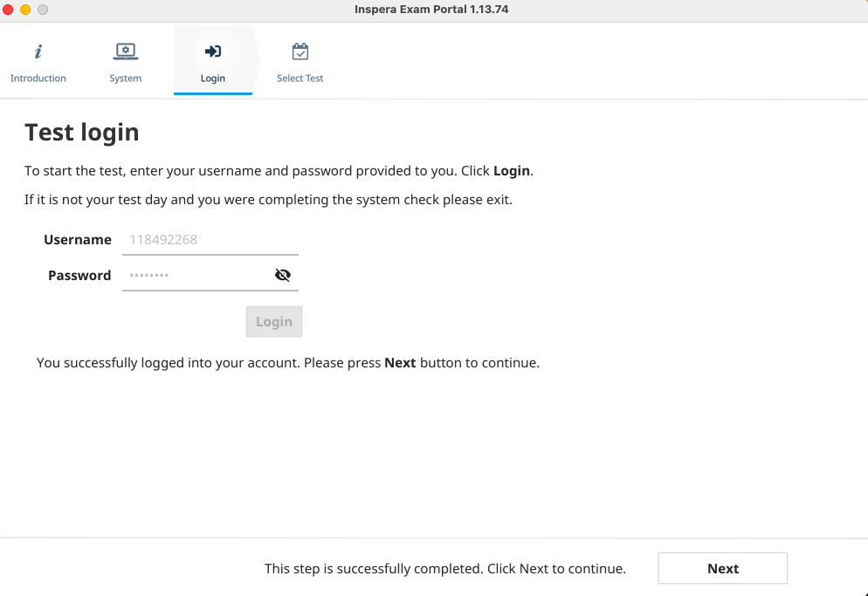Open the Introduction tab label
868x596 pixels.
click(38, 78)
